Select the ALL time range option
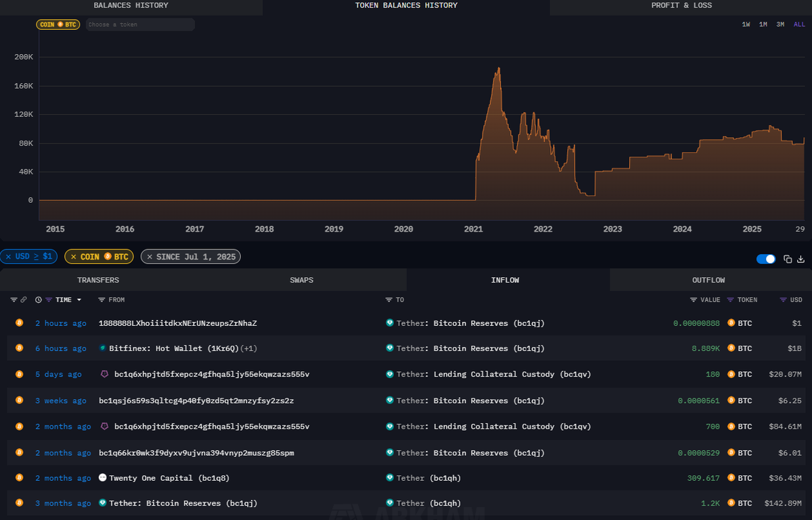 799,24
